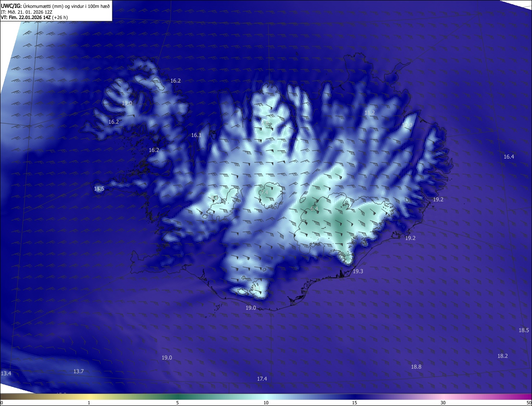Click the 19.3 value label
Screen dimensions: 532x406
tap(358, 271)
